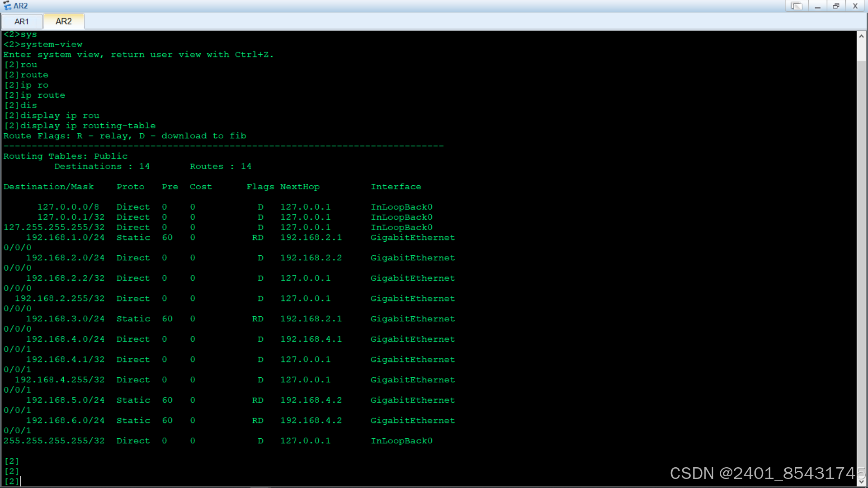Minimize the AR2 console window
The image size is (868, 488).
coord(817,6)
